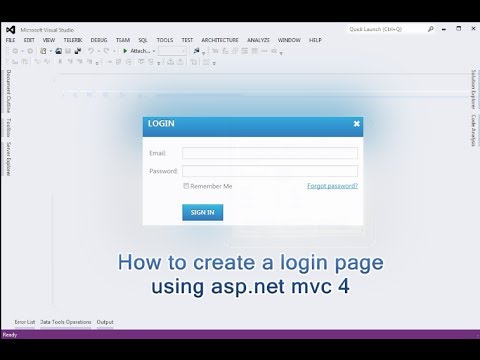Click the Ready status bar text
Image resolution: width=480 pixels, height=360 pixels.
coord(10,335)
